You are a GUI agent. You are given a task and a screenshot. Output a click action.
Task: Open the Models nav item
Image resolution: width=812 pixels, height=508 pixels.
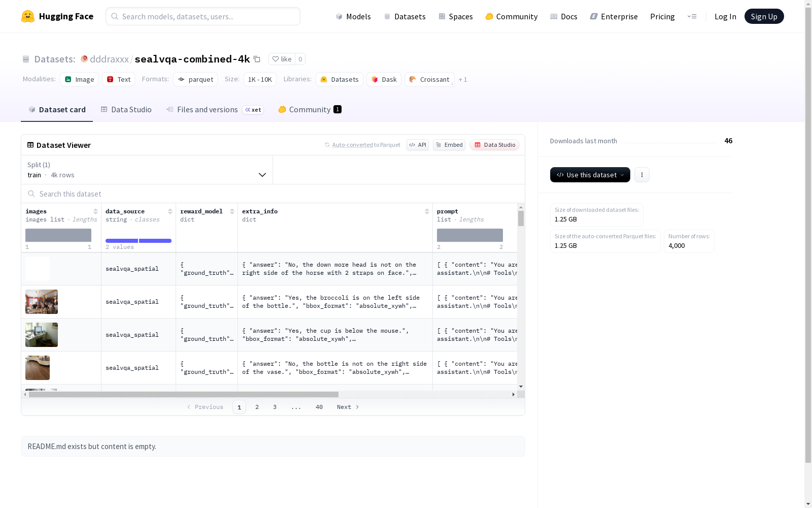[x=353, y=16]
